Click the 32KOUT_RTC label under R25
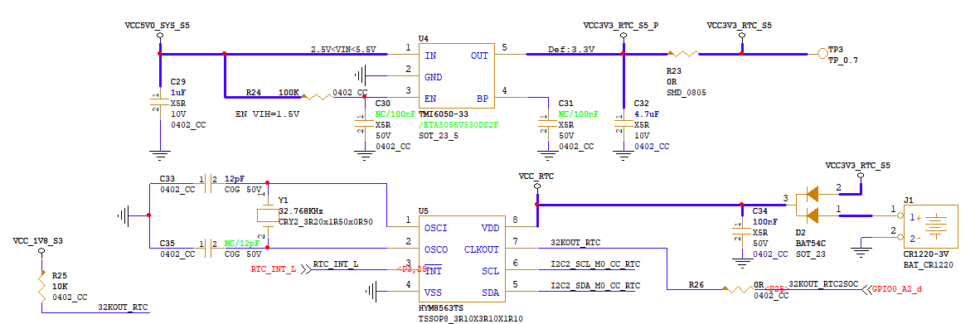The image size is (980, 324). click(x=124, y=307)
